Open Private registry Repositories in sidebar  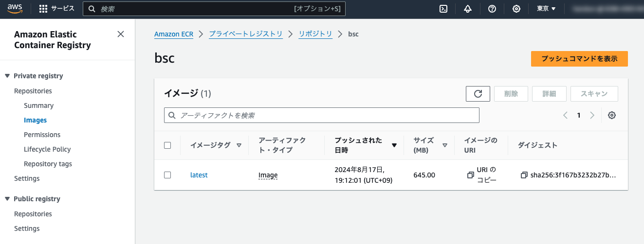(x=33, y=91)
